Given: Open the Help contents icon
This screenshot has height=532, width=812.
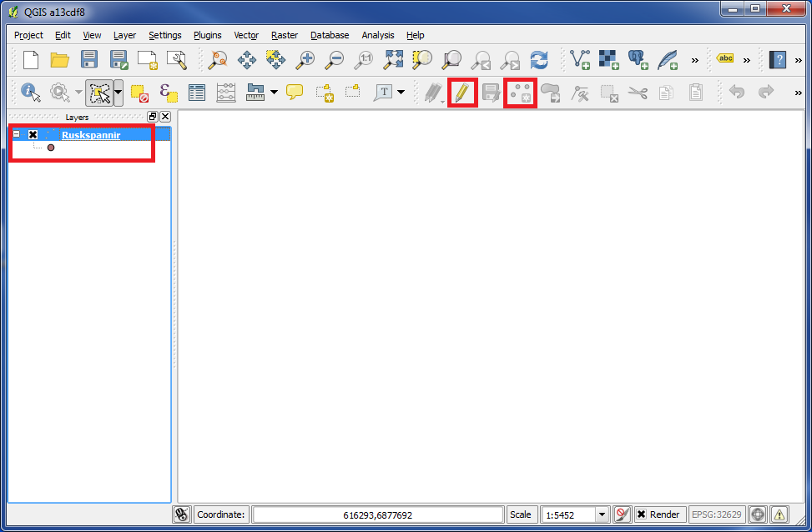Looking at the screenshot, I should pos(777,59).
